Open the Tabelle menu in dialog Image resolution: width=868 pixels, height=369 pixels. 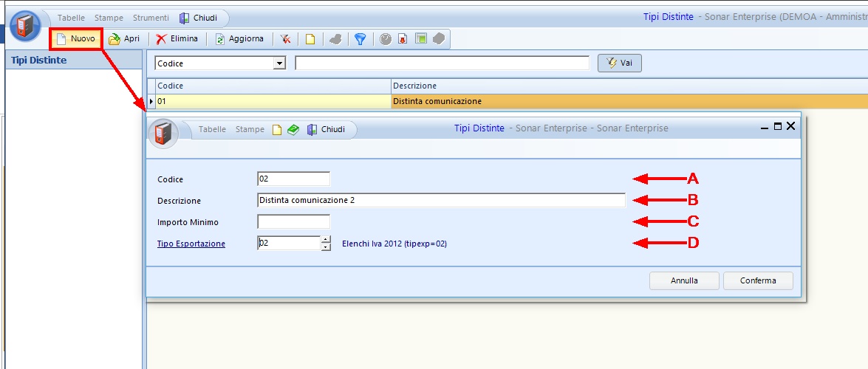212,129
